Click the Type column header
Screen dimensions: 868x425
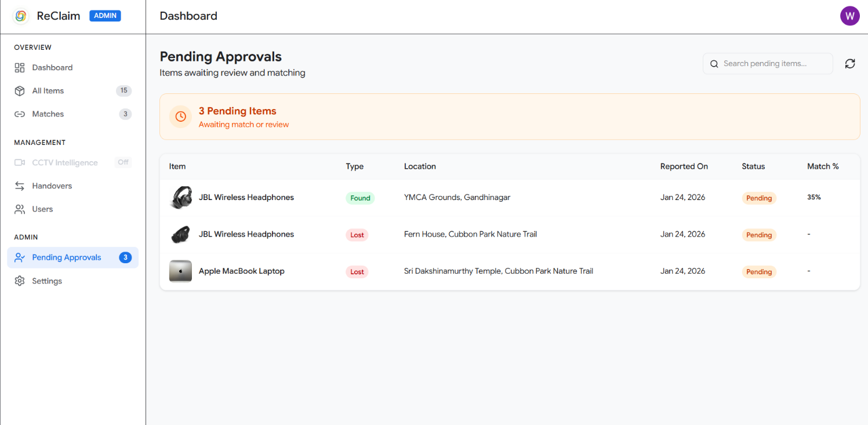coord(355,166)
